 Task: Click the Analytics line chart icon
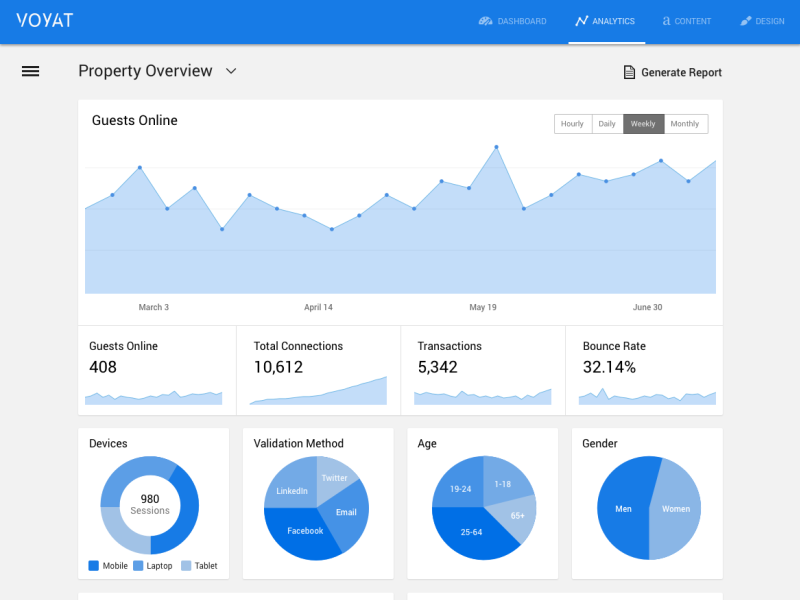pos(582,21)
